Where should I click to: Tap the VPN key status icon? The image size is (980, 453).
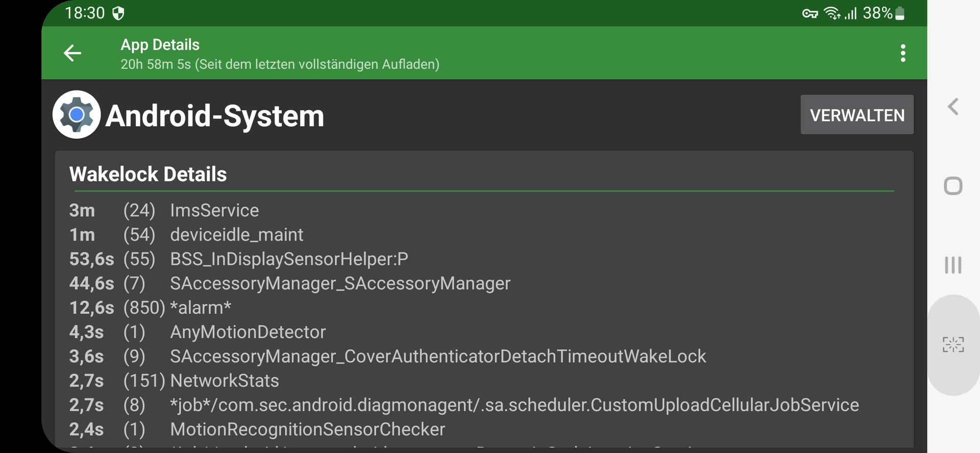click(x=810, y=14)
